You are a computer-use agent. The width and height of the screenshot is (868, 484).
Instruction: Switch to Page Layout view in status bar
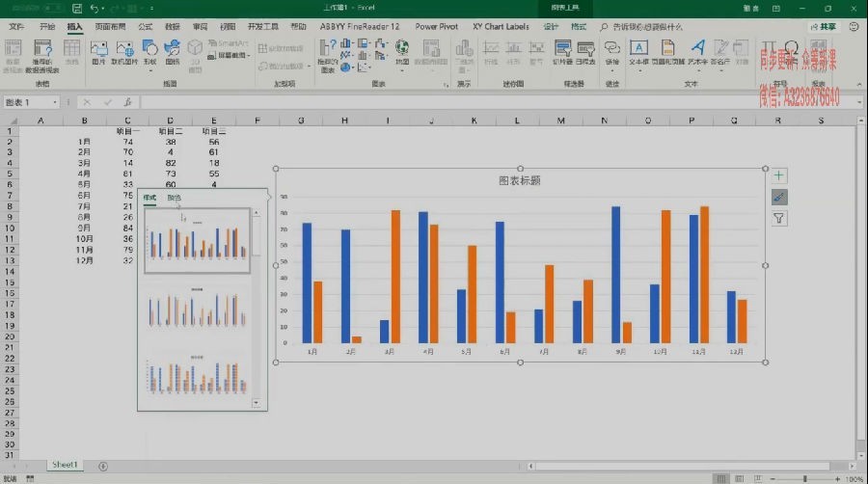(x=739, y=478)
